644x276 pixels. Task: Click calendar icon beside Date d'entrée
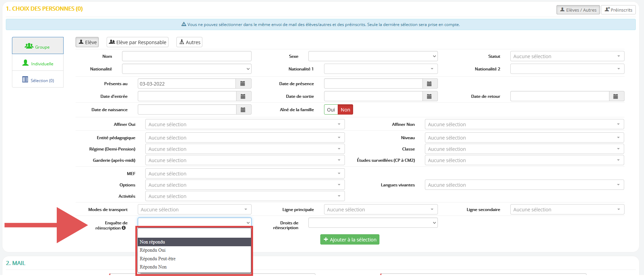click(x=243, y=96)
